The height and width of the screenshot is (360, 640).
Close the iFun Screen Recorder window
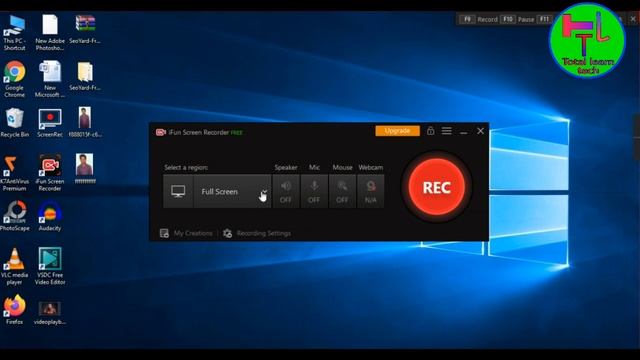point(480,131)
